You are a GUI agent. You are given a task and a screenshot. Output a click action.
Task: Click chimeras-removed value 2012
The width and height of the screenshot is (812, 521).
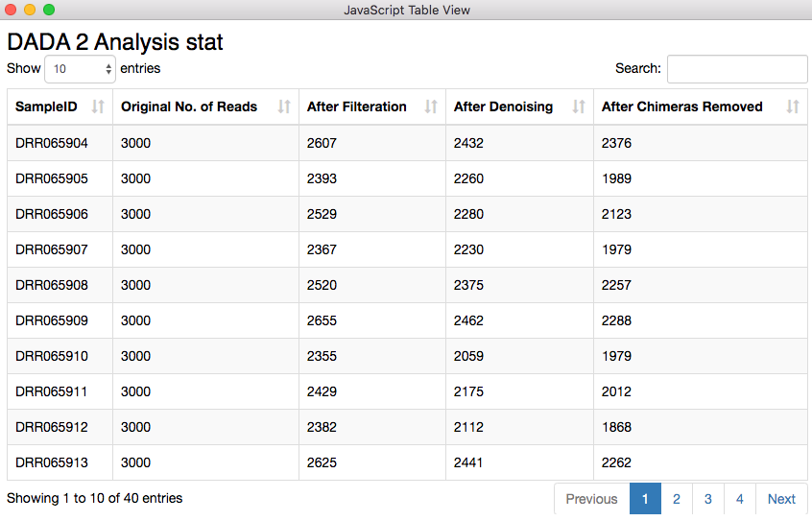click(x=616, y=391)
